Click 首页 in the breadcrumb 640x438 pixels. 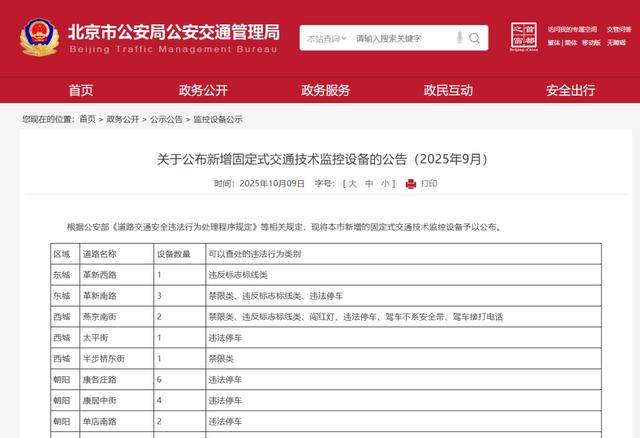pyautogui.click(x=88, y=119)
